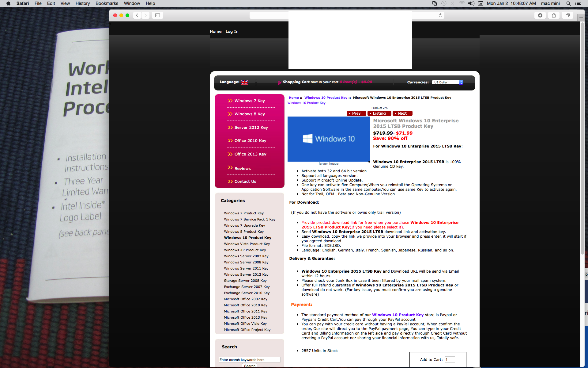The height and width of the screenshot is (368, 588).
Task: Select Windows Vista Product Key category
Action: pos(247,244)
